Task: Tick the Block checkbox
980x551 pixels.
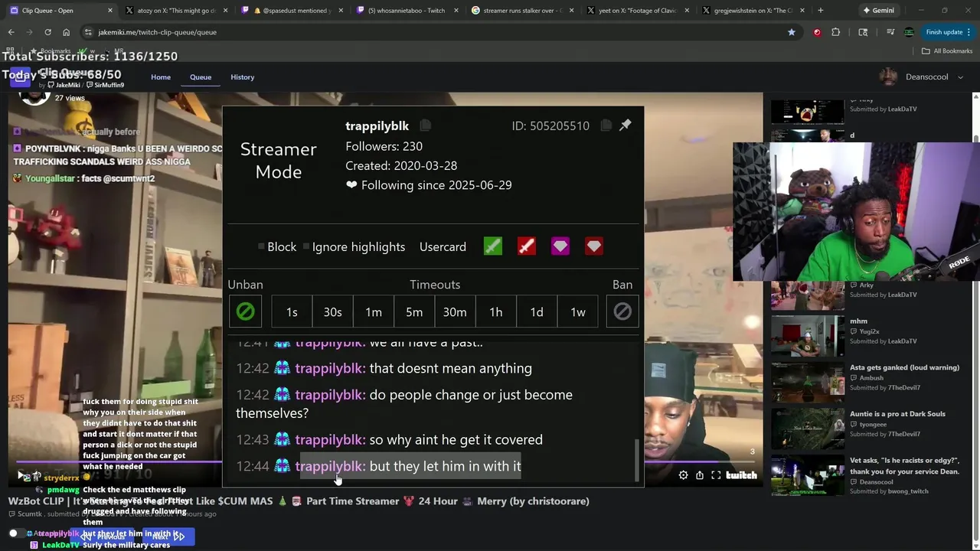Action: pos(261,246)
